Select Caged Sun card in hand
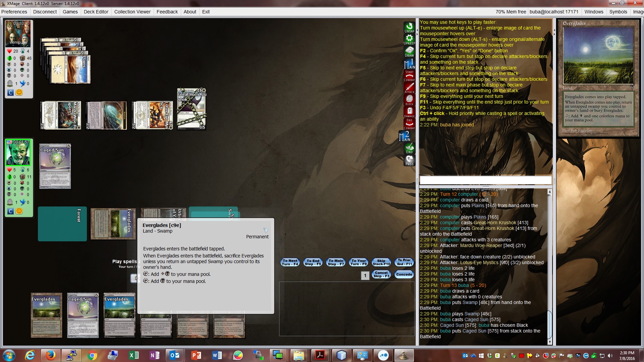 [x=83, y=315]
